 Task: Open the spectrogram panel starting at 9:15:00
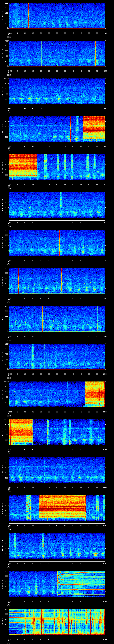point(57,584)
